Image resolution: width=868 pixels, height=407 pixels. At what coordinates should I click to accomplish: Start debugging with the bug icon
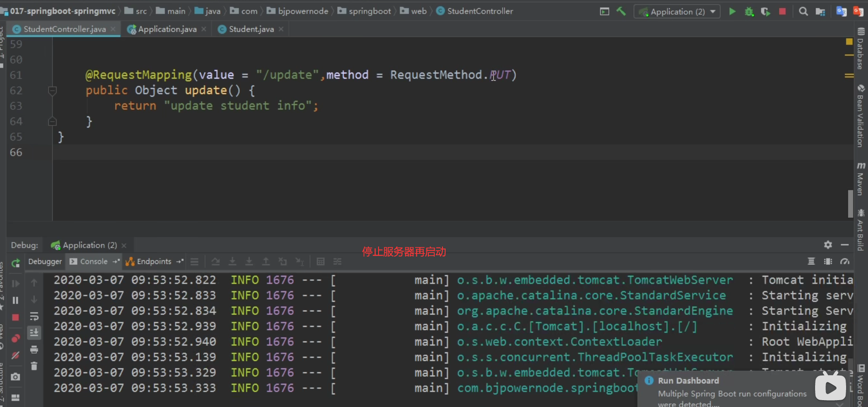[749, 11]
